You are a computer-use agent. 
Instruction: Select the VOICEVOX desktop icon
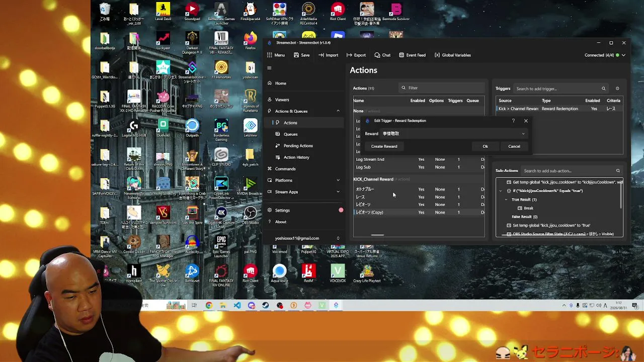click(x=338, y=274)
